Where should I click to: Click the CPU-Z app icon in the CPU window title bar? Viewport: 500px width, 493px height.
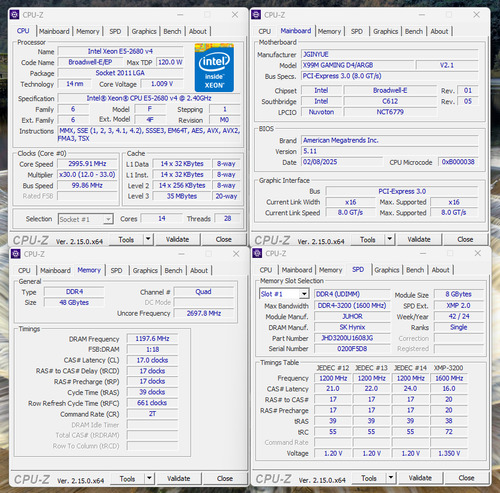click(x=14, y=15)
